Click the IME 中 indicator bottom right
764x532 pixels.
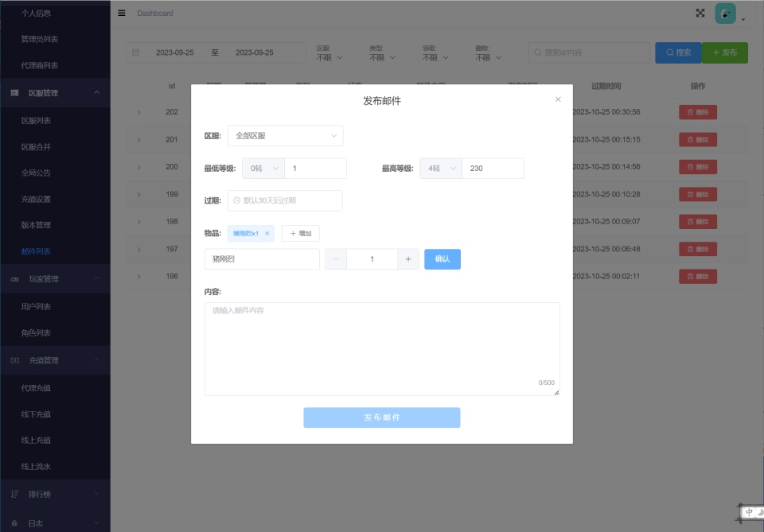point(749,511)
